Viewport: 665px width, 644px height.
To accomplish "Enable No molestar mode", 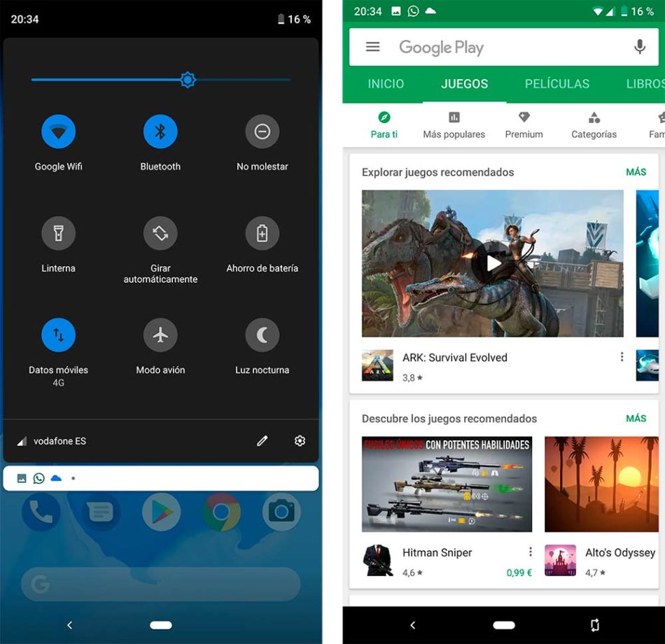I will pos(262,132).
